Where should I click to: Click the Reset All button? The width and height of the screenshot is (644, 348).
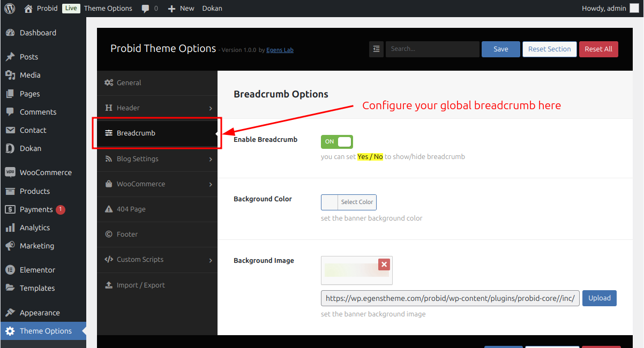coord(598,49)
